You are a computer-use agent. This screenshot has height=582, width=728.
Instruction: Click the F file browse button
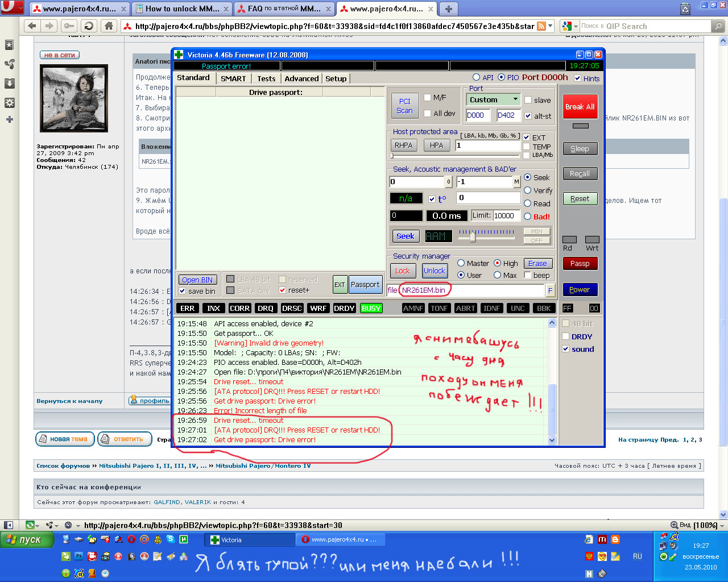pyautogui.click(x=550, y=290)
